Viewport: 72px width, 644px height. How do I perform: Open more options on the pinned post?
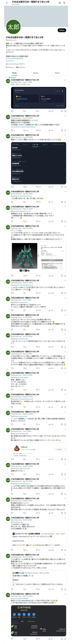point(65,80)
